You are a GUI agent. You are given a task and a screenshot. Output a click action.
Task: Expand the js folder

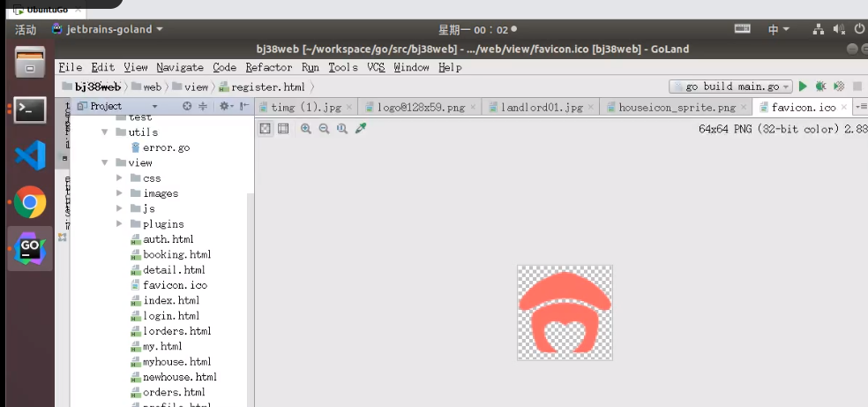(119, 208)
